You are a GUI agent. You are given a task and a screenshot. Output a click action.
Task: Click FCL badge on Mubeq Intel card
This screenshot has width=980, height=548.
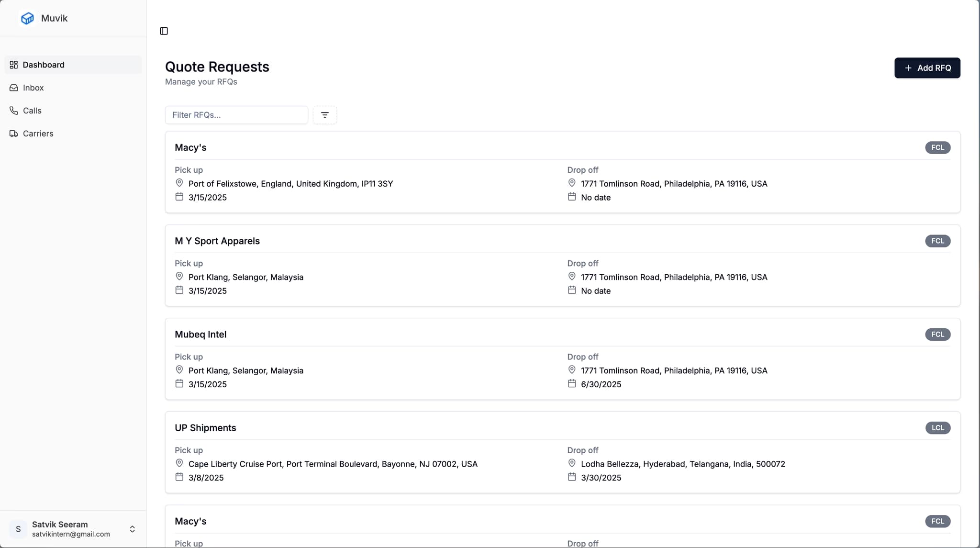point(937,335)
